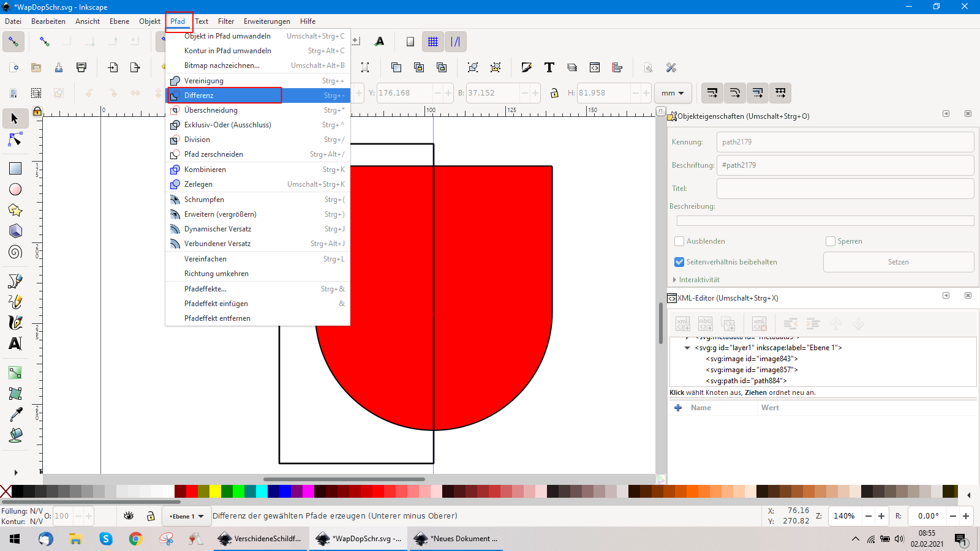Choose Vereinigung from the Pfad menu
The height and width of the screenshot is (551, 980).
coord(204,81)
